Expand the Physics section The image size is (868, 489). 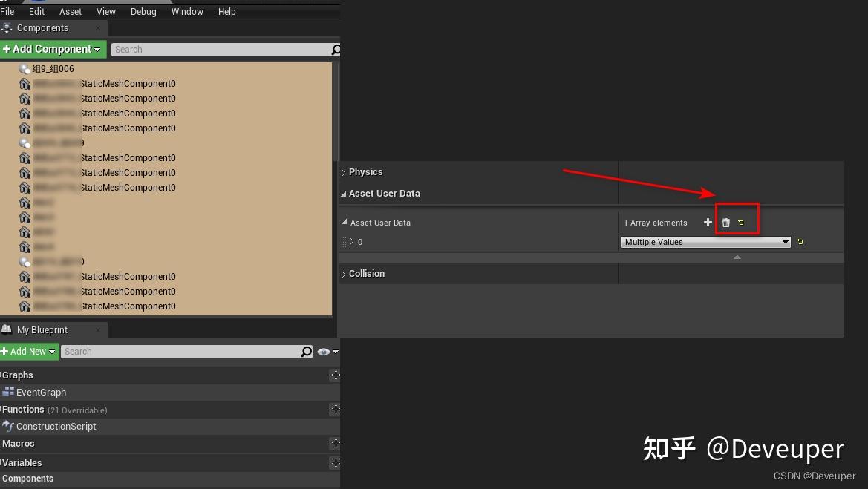(x=344, y=171)
